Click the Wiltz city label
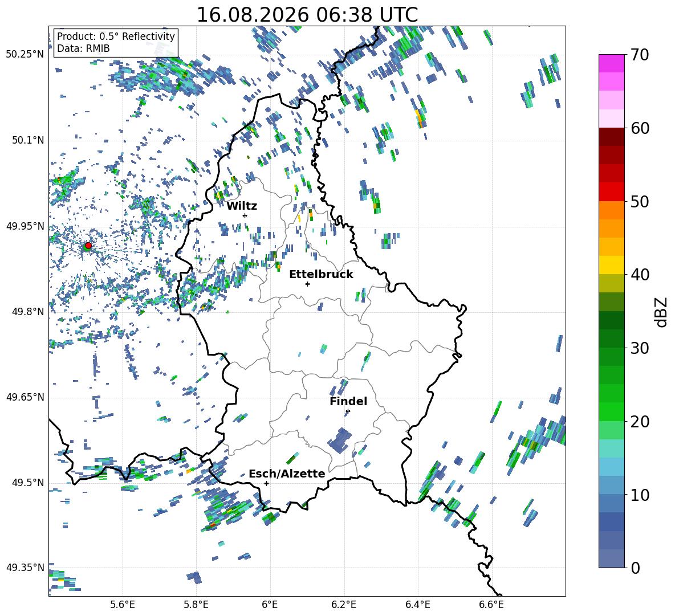This screenshot has width=675, height=616. click(242, 206)
